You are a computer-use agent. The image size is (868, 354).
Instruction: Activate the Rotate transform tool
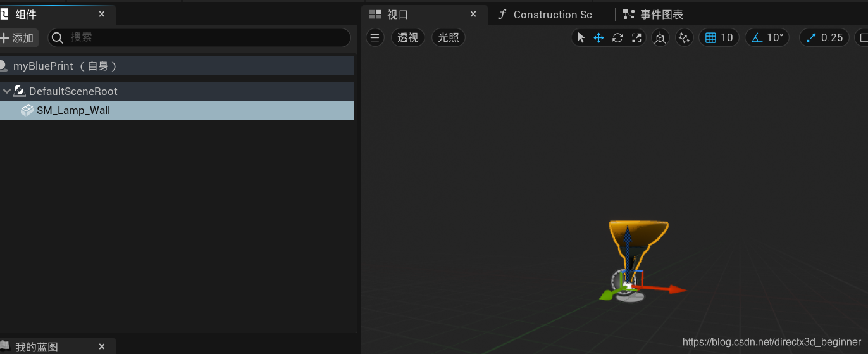click(x=617, y=38)
